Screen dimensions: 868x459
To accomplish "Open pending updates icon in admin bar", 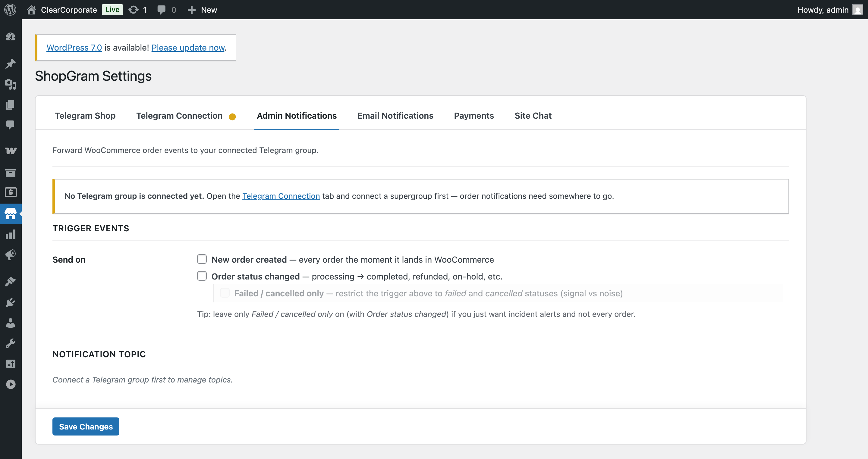I will coord(134,10).
